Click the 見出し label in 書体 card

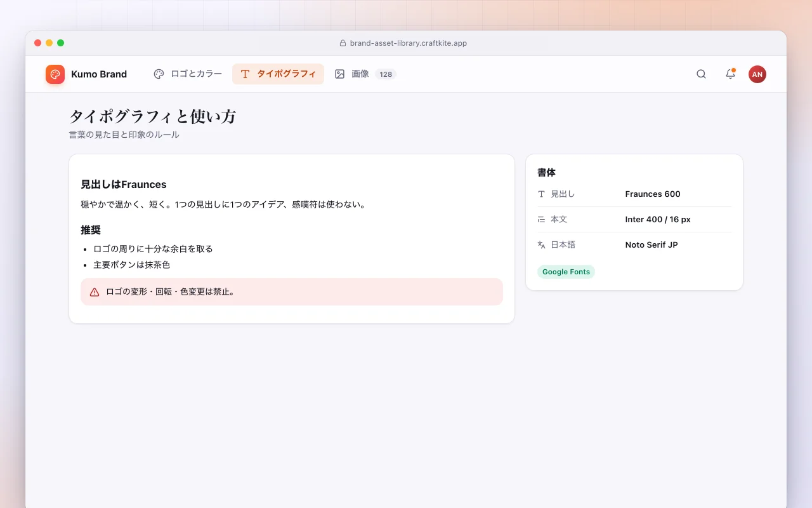[563, 194]
